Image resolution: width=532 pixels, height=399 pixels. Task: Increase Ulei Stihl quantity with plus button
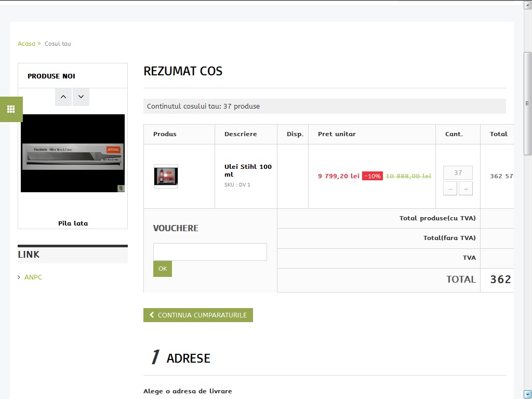click(466, 189)
